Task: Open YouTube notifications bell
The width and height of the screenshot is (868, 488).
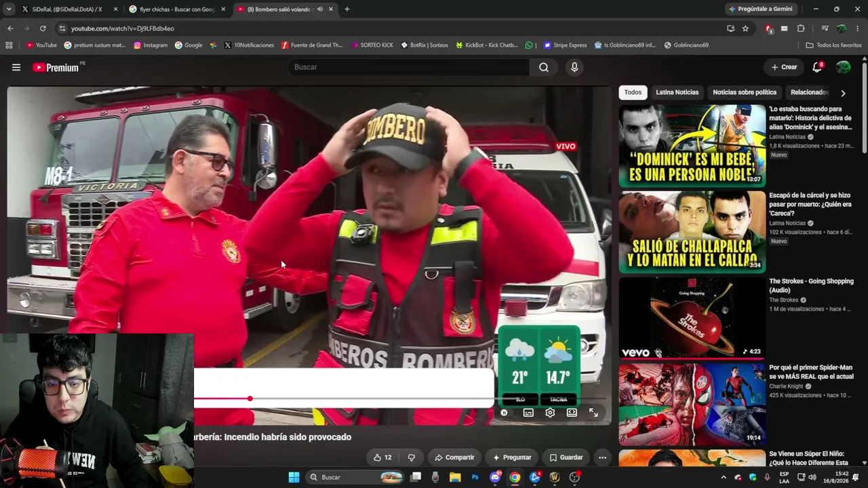Action: pos(817,67)
